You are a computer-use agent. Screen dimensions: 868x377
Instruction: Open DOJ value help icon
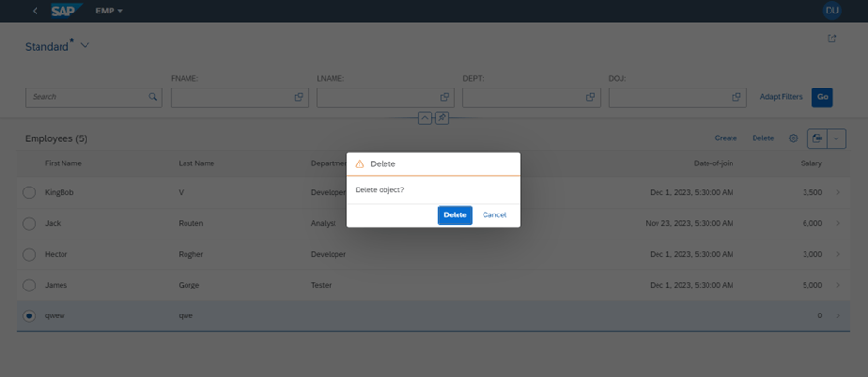[x=736, y=97]
